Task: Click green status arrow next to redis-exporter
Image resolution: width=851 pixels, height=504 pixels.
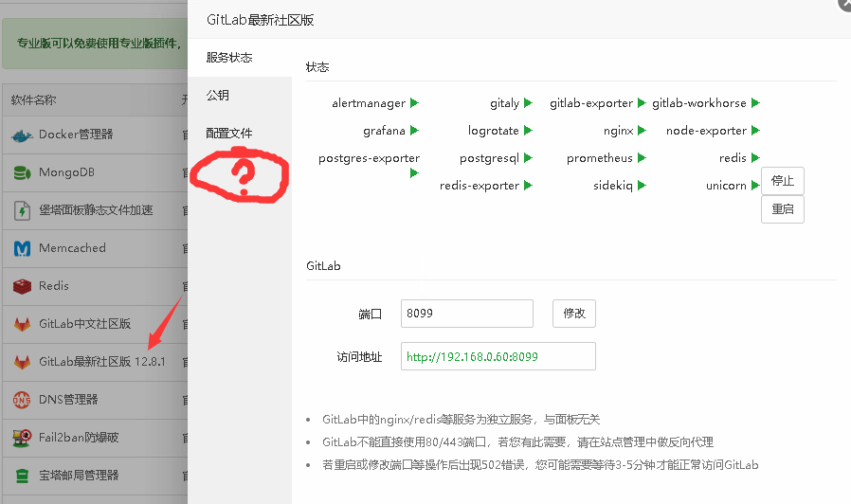Action: tap(528, 186)
